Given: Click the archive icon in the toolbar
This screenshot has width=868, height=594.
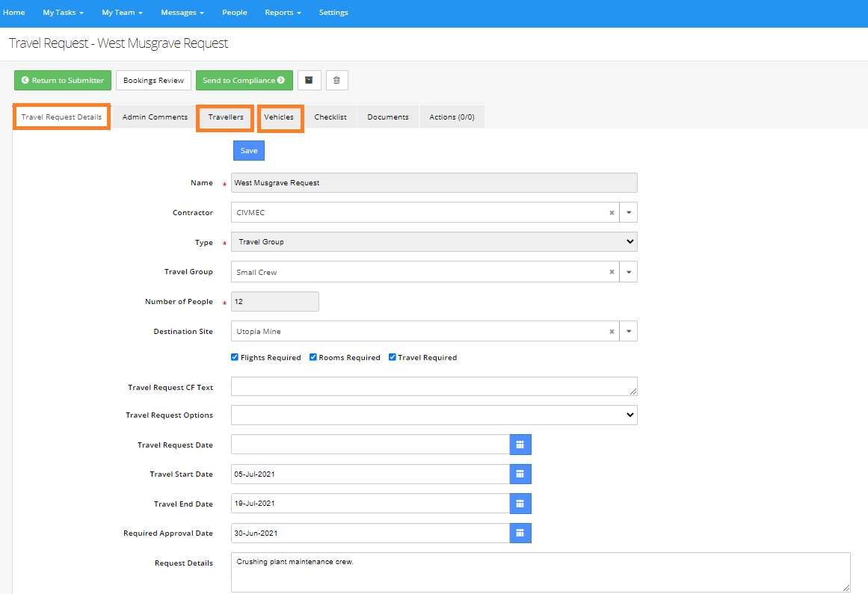Looking at the screenshot, I should (309, 80).
